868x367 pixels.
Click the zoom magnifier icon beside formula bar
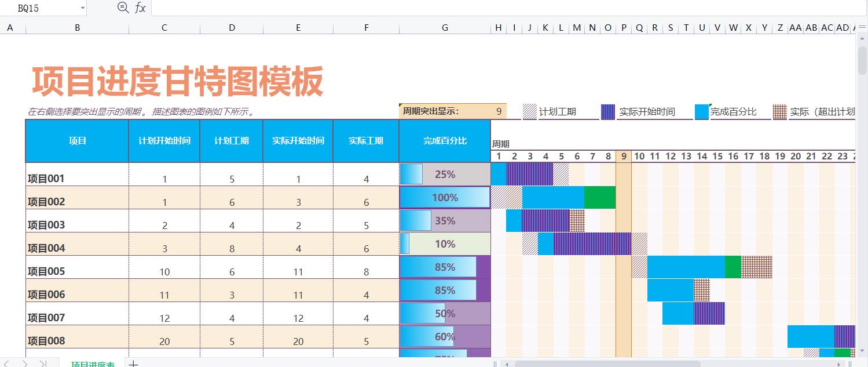[122, 8]
